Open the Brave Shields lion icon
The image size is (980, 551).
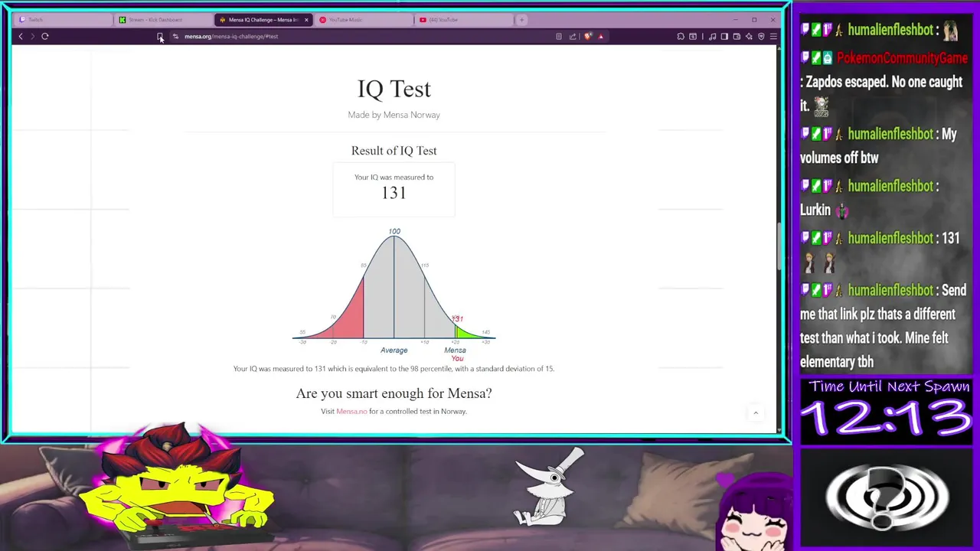point(588,36)
